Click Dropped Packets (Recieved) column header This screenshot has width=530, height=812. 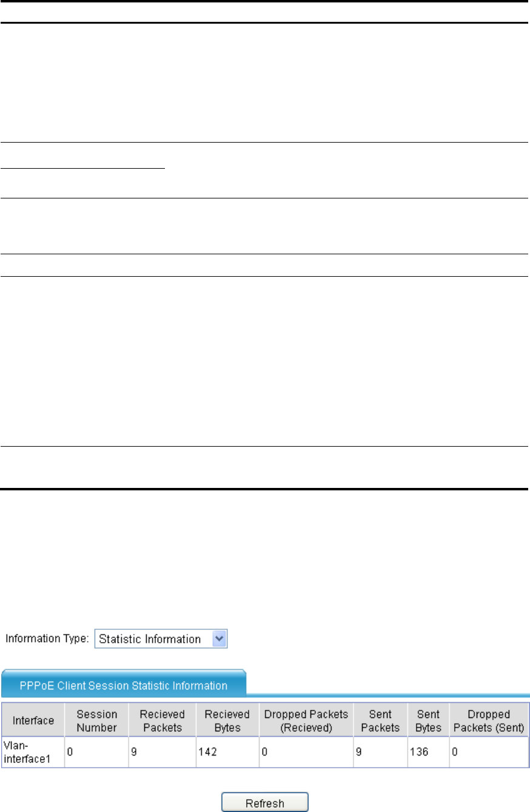pos(306,720)
